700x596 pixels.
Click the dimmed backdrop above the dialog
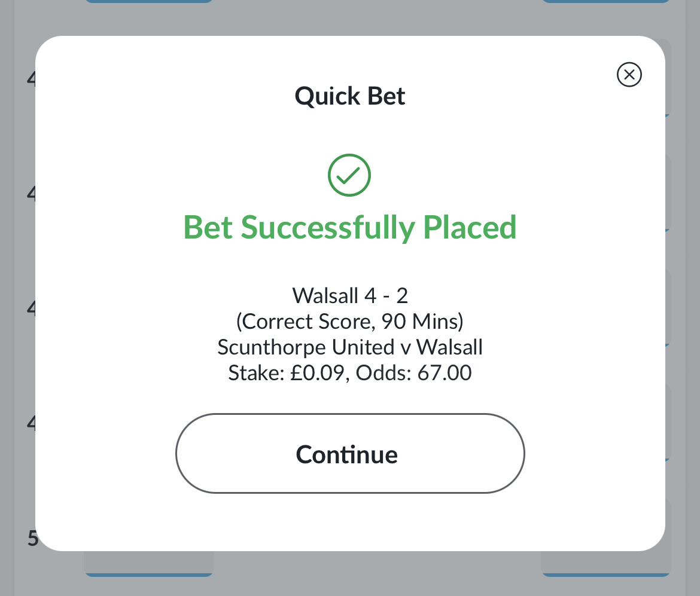(x=350, y=18)
